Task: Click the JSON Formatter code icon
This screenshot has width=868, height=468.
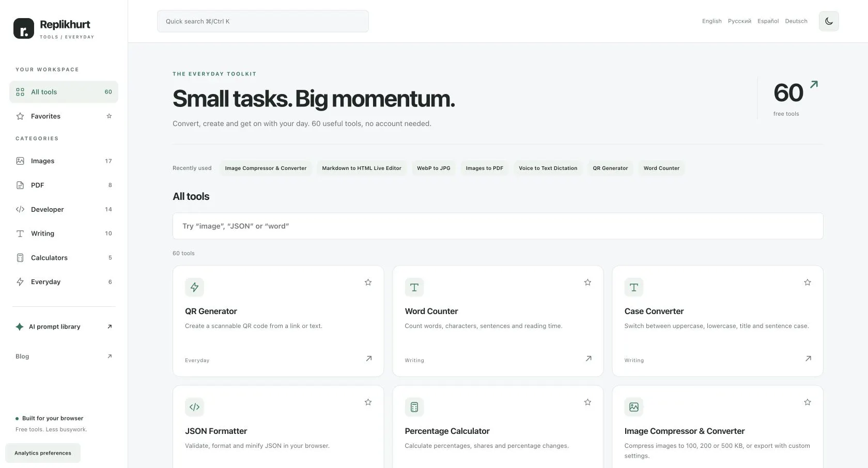Action: (194, 407)
